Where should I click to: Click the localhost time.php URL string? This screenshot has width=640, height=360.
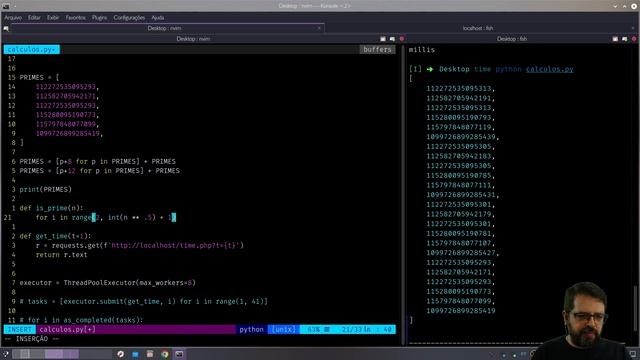[175, 245]
